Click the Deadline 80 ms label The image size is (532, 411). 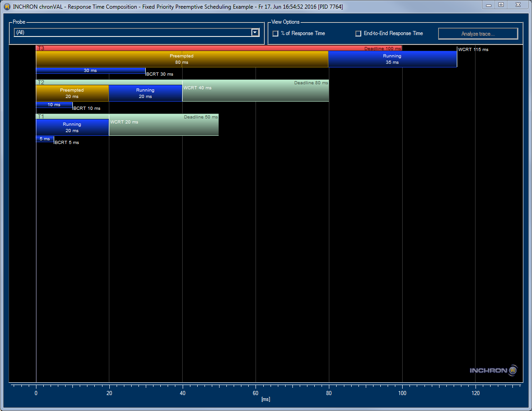click(x=311, y=83)
